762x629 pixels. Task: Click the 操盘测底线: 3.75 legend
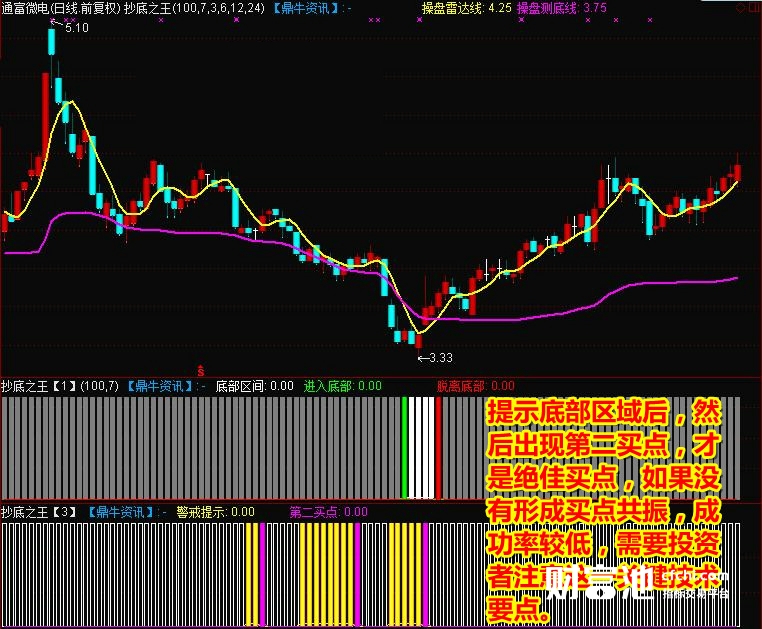tap(561, 8)
